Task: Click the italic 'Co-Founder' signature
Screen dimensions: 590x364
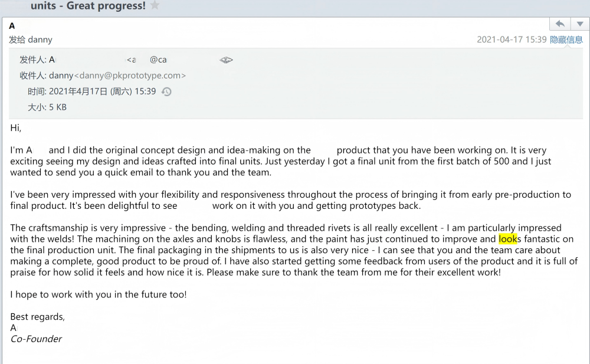Action: [36, 339]
